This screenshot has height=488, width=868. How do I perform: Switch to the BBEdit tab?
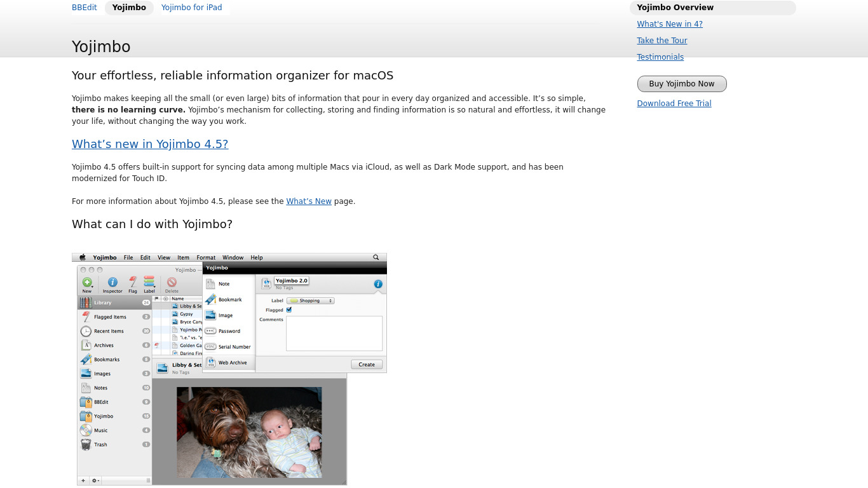(85, 8)
